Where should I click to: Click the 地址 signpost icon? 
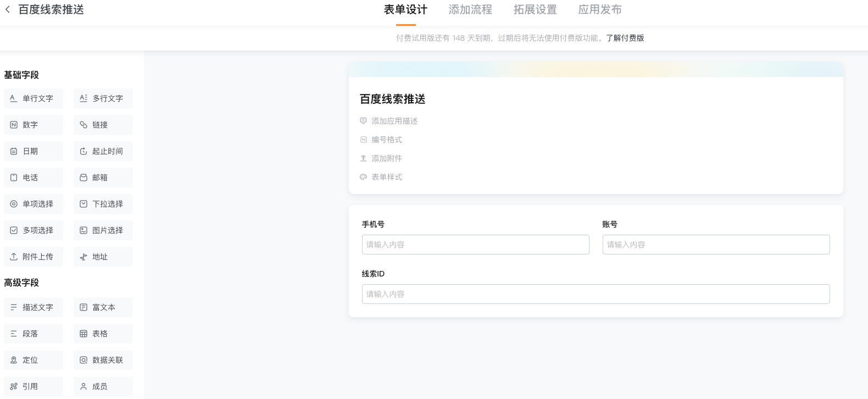pyautogui.click(x=84, y=257)
